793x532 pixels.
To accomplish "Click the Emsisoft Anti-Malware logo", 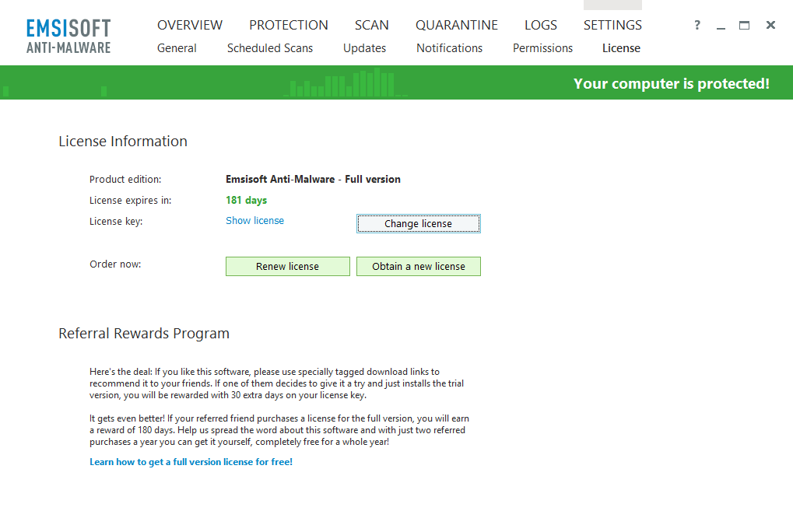I will click(68, 36).
